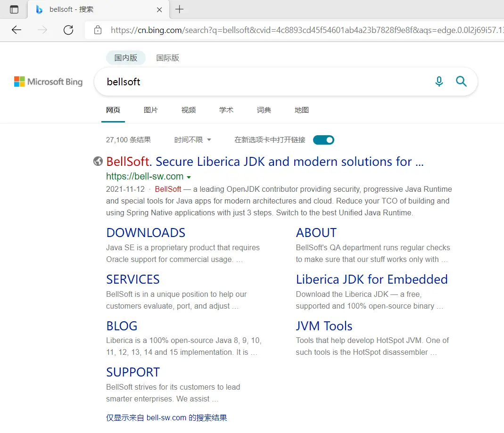Click the browser refresh icon
The height and width of the screenshot is (433, 504).
pos(68,30)
